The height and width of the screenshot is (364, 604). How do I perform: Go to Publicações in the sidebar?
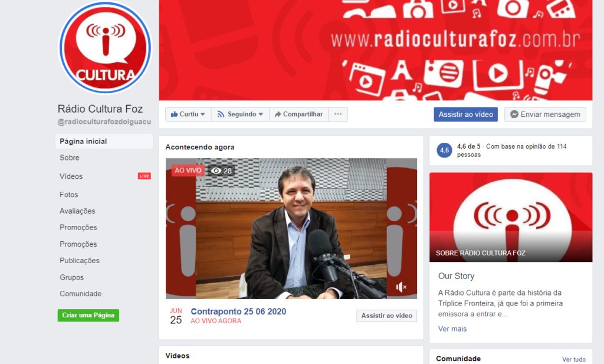click(x=80, y=261)
